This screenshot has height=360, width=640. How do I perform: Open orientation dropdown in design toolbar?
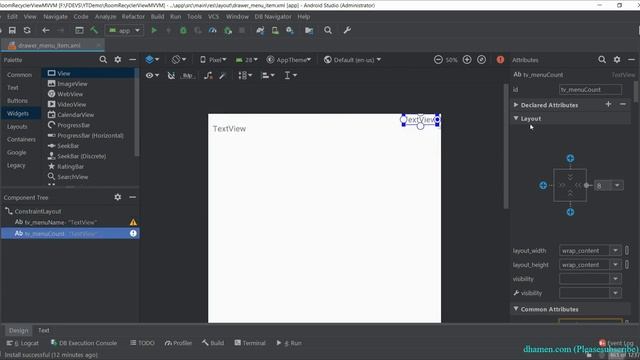click(x=179, y=60)
